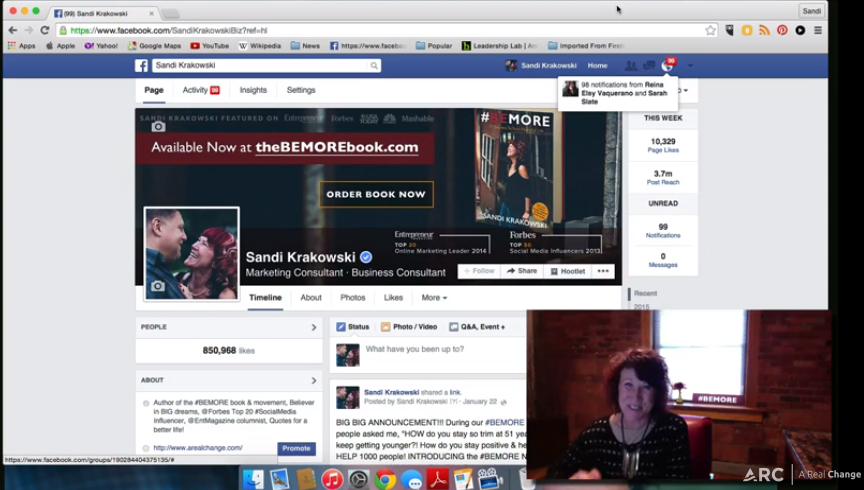Click the Hootlet button
Screen dimensions: 864x490
(x=568, y=271)
